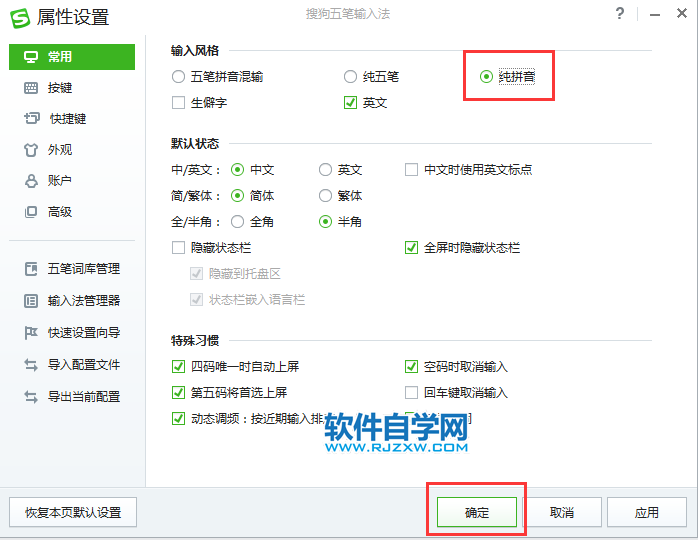Toggle the 动态调频 checkbox
The width and height of the screenshot is (698, 540).
pos(178,418)
